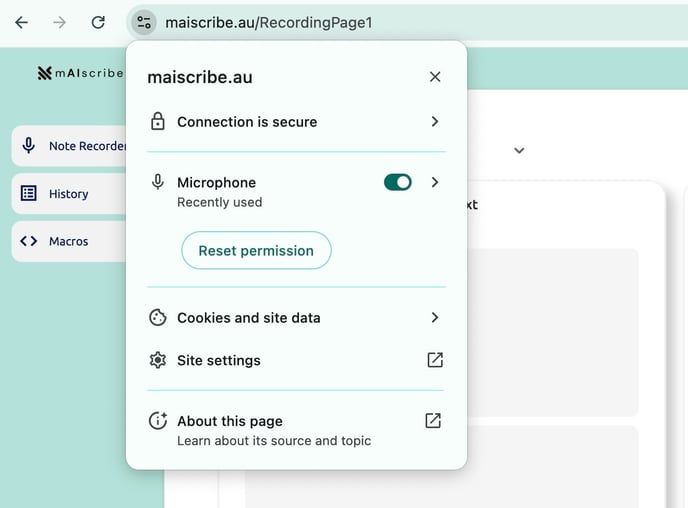Click Learn about its source and topic

click(274, 440)
